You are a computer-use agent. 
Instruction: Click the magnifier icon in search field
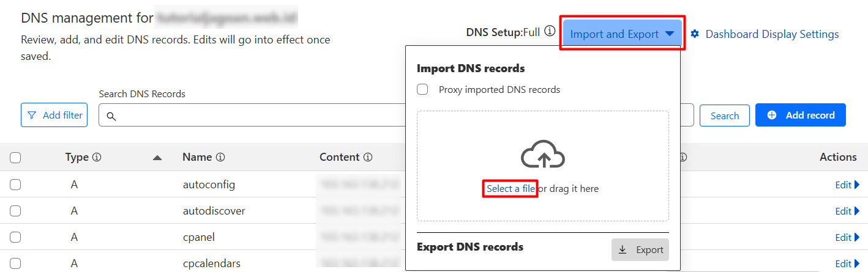point(111,116)
